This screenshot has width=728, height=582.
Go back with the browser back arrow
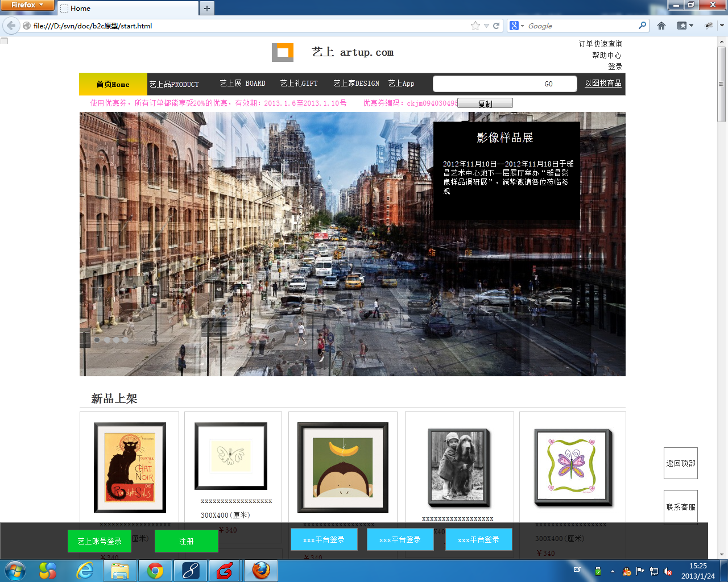point(11,26)
